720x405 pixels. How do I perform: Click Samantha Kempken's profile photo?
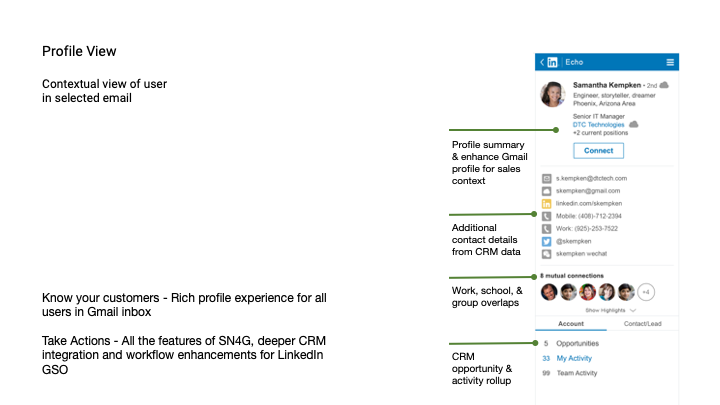pos(551,96)
